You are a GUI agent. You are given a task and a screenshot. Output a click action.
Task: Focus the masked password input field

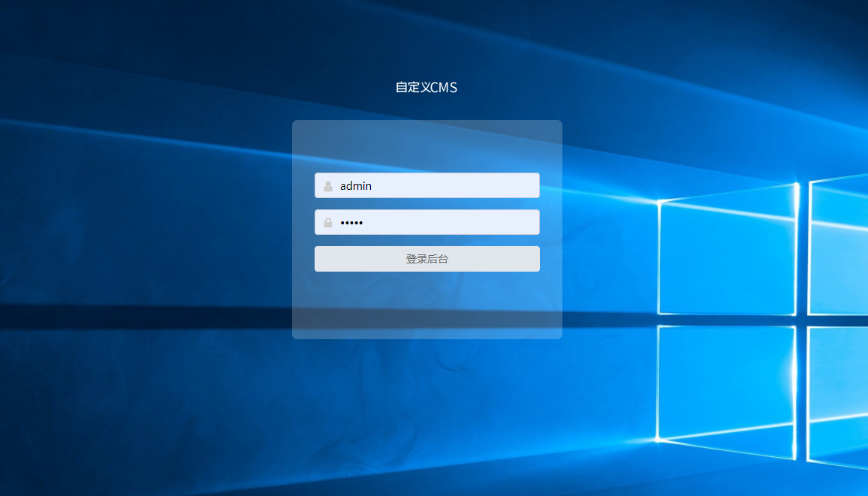(426, 221)
